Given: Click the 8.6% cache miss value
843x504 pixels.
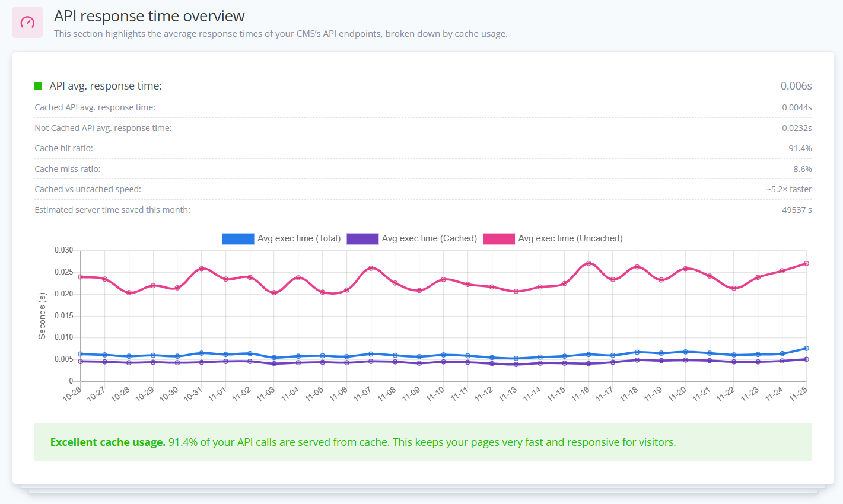Looking at the screenshot, I should click(803, 169).
